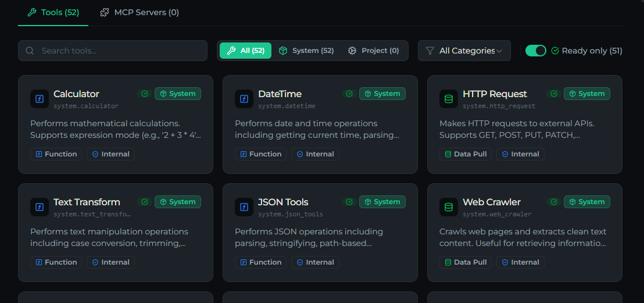
Task: Click the Calculator description text
Action: coord(116,129)
